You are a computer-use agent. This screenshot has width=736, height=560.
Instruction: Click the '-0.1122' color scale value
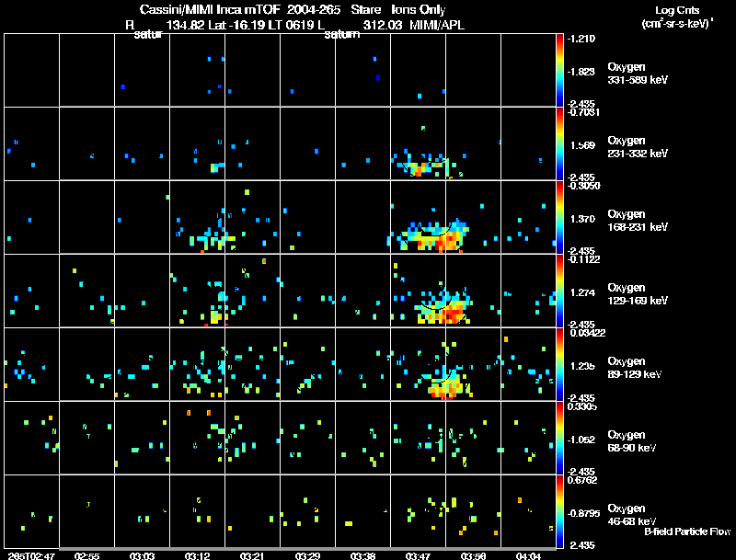pyautogui.click(x=583, y=259)
